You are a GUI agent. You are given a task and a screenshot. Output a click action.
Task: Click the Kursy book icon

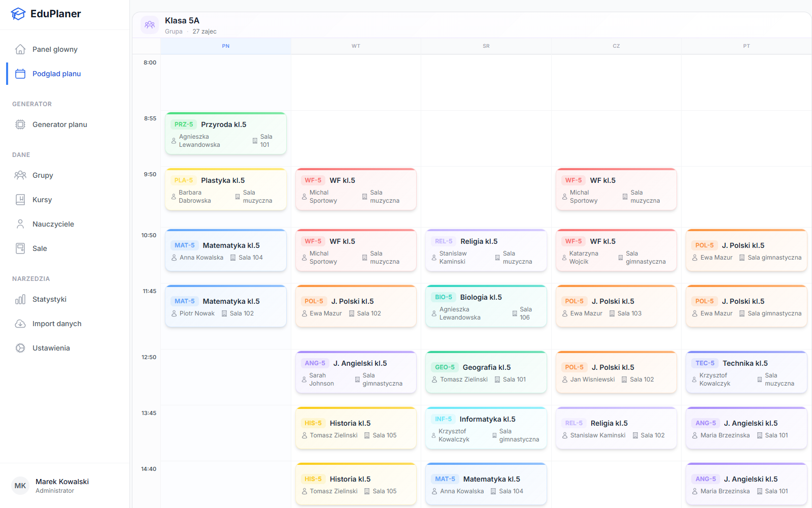[x=20, y=200]
